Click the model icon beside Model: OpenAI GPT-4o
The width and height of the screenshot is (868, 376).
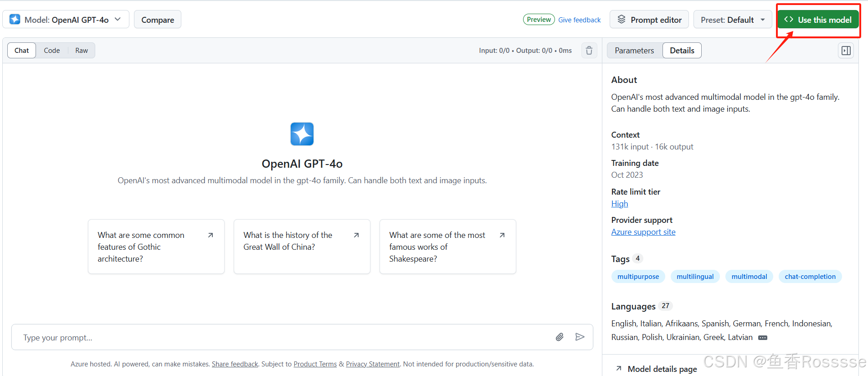pos(15,19)
